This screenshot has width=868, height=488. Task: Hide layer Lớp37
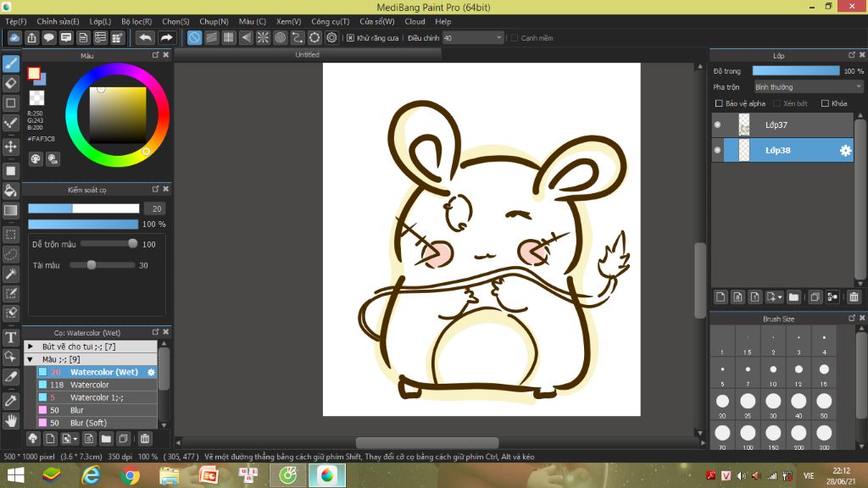coord(717,125)
